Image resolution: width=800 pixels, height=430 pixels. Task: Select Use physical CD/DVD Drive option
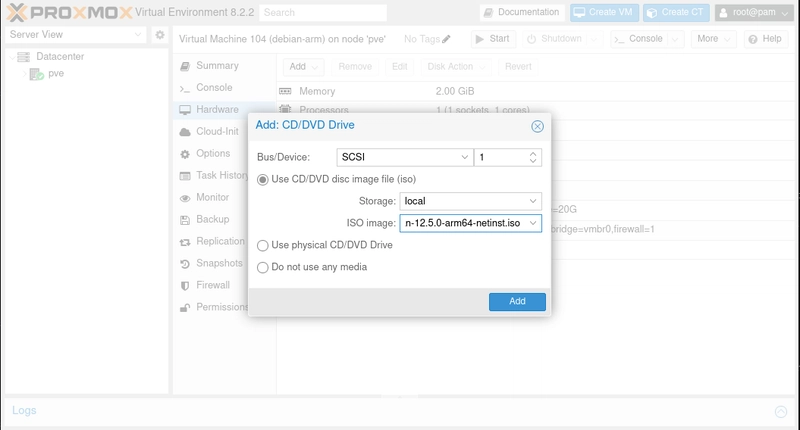coord(263,245)
